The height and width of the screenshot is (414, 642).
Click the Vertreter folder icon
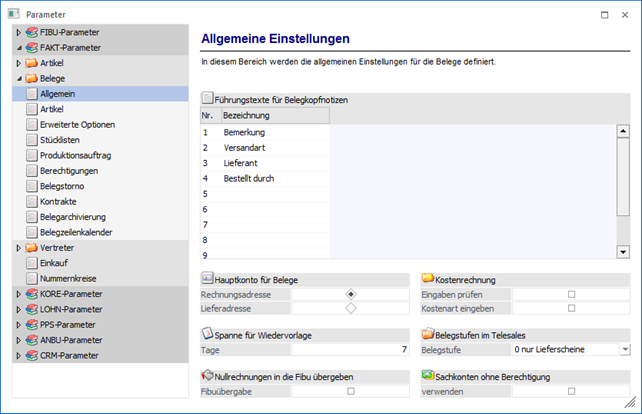(30, 247)
